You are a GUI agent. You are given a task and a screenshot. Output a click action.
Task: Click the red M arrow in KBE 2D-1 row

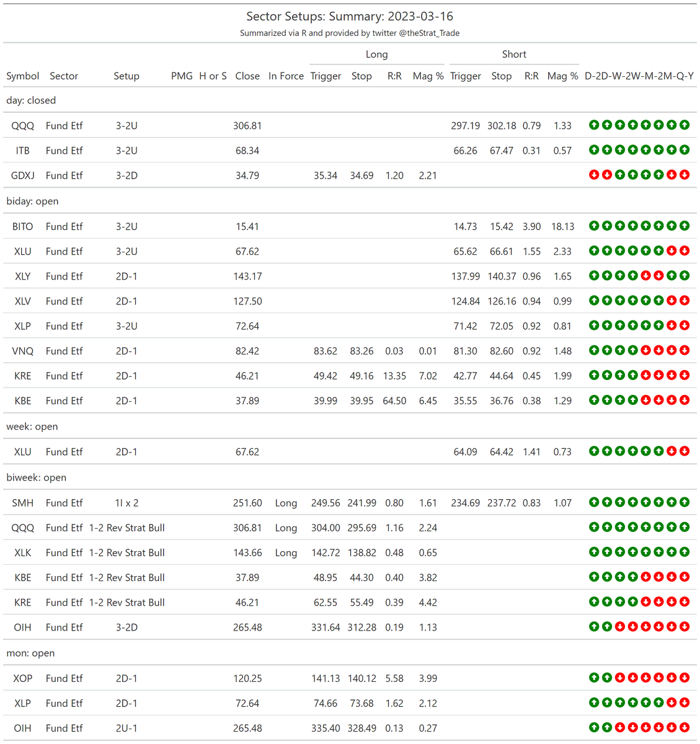coord(645,400)
